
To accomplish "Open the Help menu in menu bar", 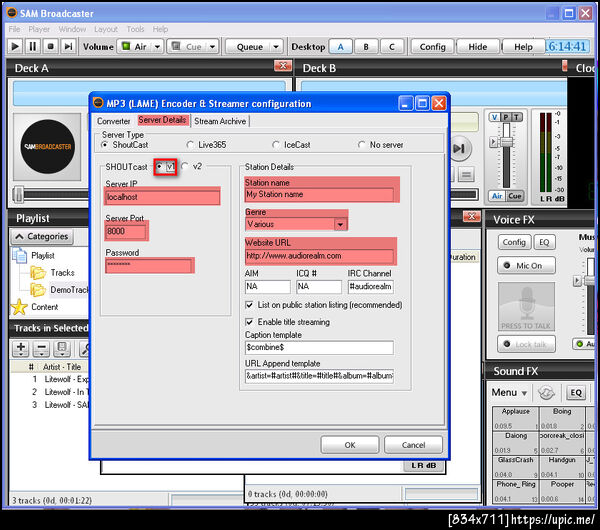I will (160, 29).
